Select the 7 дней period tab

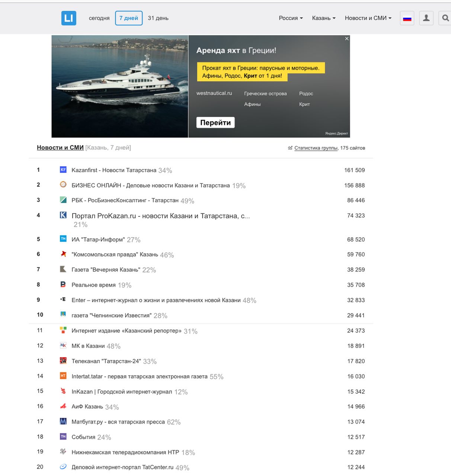(129, 18)
